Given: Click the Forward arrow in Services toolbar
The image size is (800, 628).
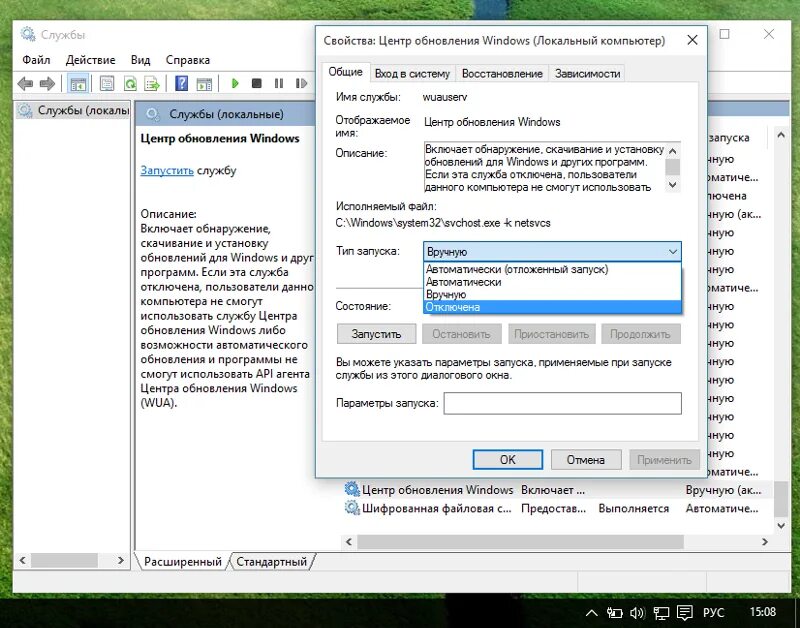Looking at the screenshot, I should 47,83.
